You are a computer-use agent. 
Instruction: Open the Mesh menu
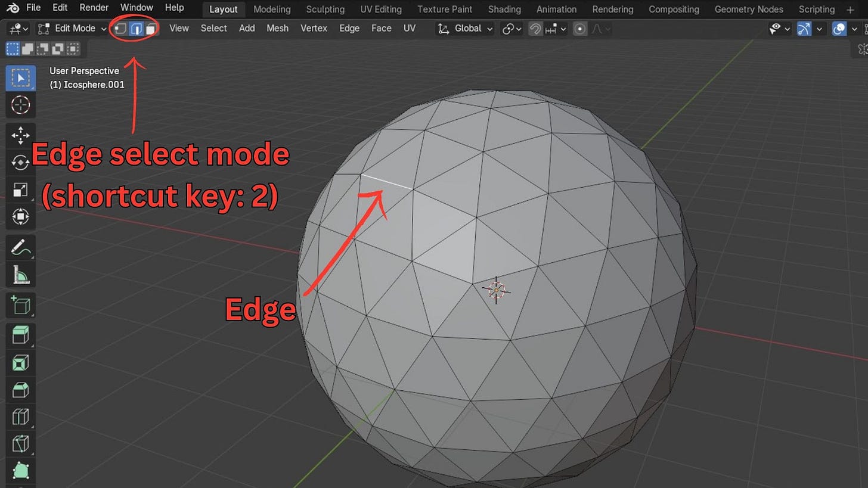tap(277, 29)
